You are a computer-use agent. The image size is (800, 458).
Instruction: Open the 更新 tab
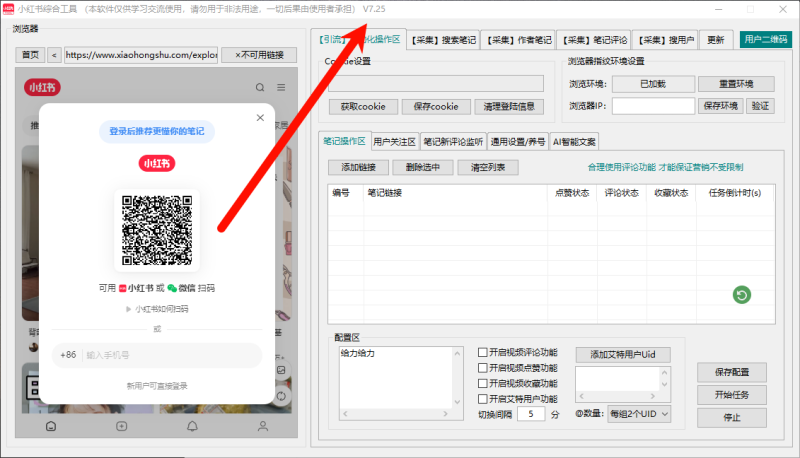pos(716,40)
